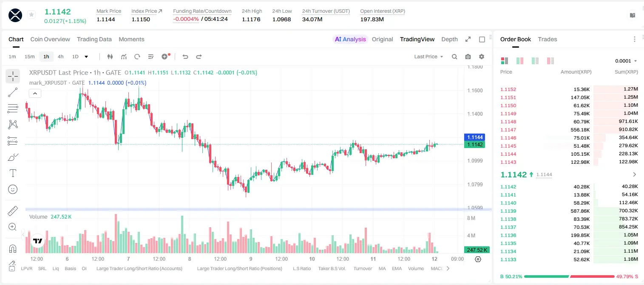The image size is (644, 285).
Task: Switch to the Depth chart view
Action: tap(449, 39)
